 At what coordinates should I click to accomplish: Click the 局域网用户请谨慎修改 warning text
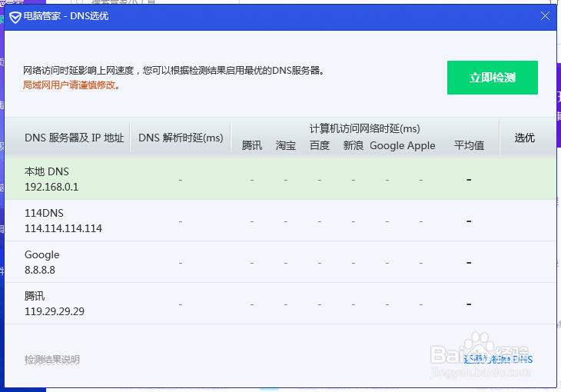coord(71,85)
